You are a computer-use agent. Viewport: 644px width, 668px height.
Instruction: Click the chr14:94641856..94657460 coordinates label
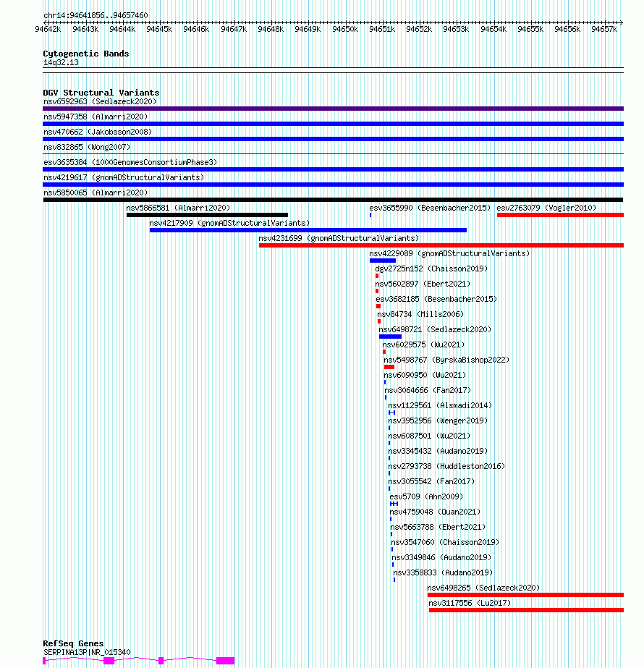96,15
